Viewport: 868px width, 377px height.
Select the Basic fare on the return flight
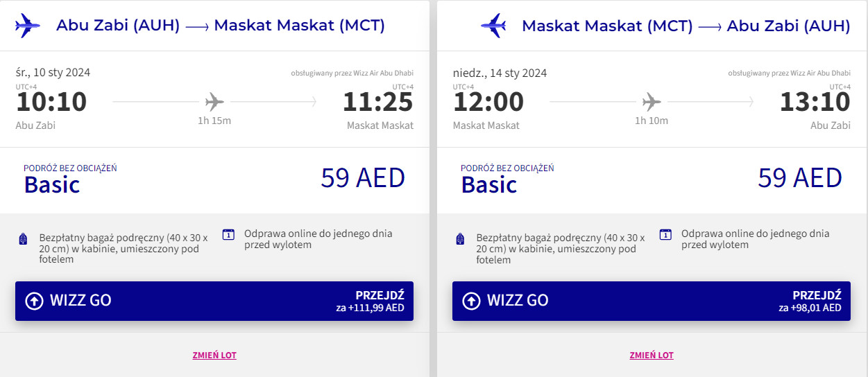click(x=489, y=184)
